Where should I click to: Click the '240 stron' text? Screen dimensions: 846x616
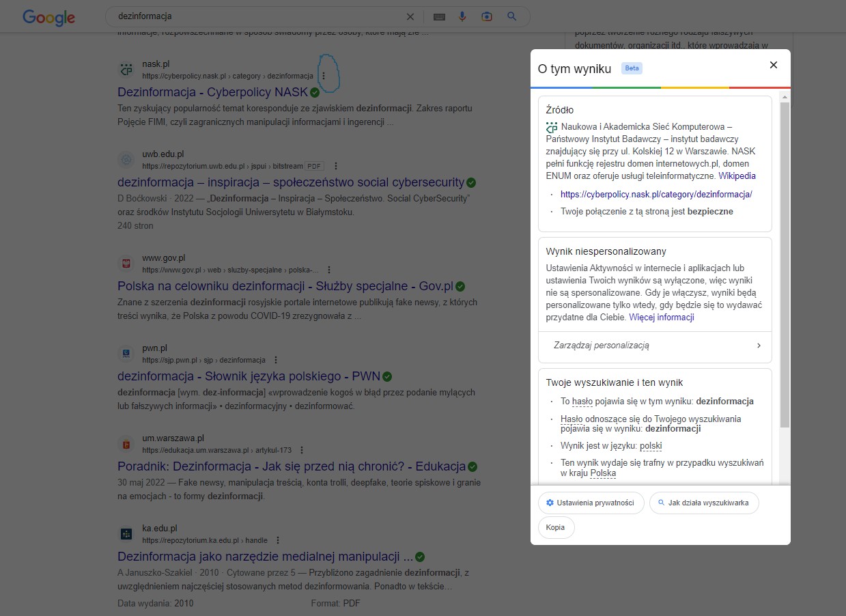[x=135, y=225]
